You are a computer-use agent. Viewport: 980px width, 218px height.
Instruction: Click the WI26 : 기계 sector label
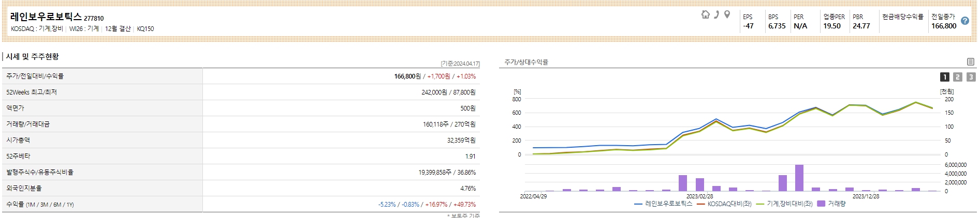click(x=84, y=29)
